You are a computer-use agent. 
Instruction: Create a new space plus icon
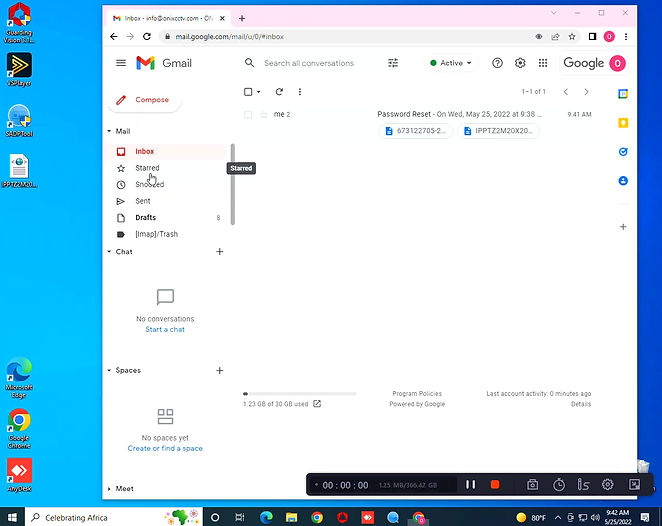(220, 370)
